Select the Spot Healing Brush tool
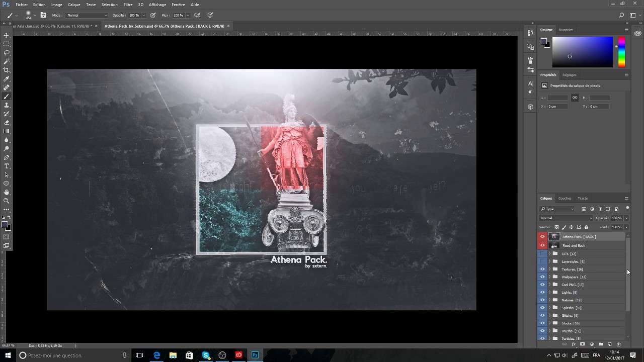This screenshot has height=362, width=644. tap(7, 87)
